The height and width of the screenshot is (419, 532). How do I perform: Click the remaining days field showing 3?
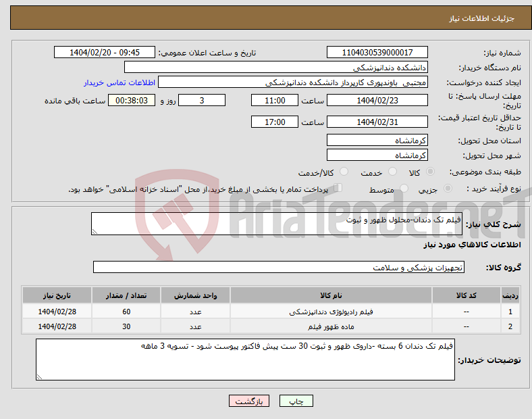click(202, 100)
